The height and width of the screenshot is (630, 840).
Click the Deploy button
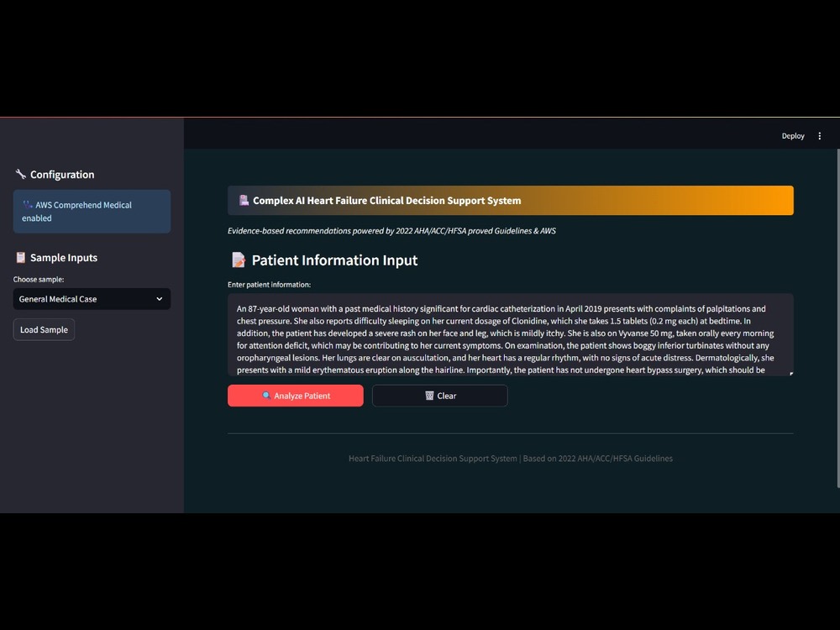(x=793, y=136)
